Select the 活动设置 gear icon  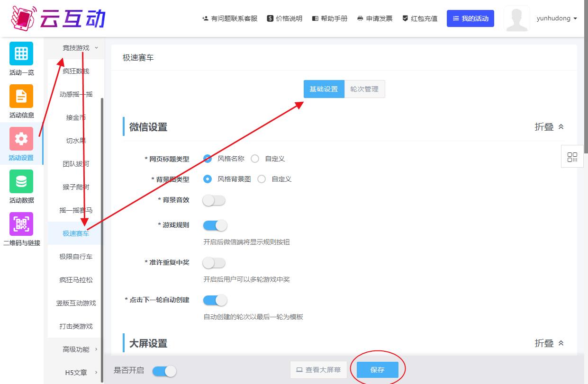21,139
